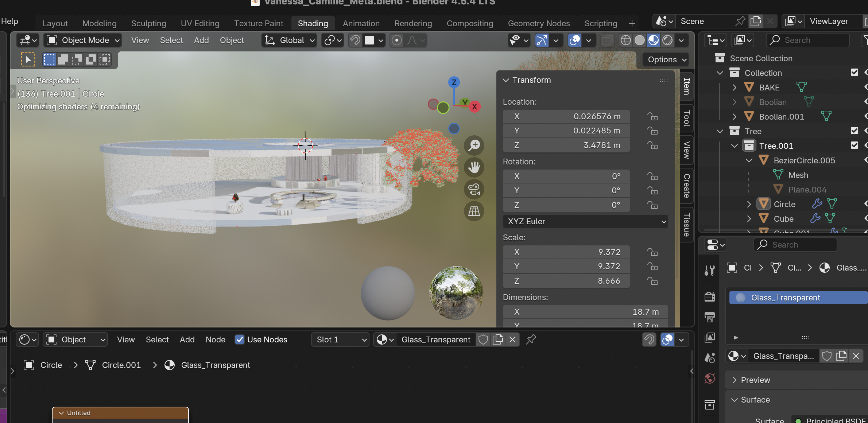
Task: Toggle the Use Nodes checkbox
Action: pyautogui.click(x=240, y=339)
